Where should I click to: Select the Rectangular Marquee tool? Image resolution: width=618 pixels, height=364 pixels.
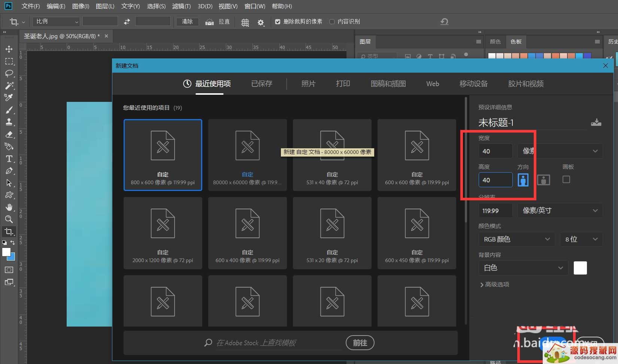9,61
